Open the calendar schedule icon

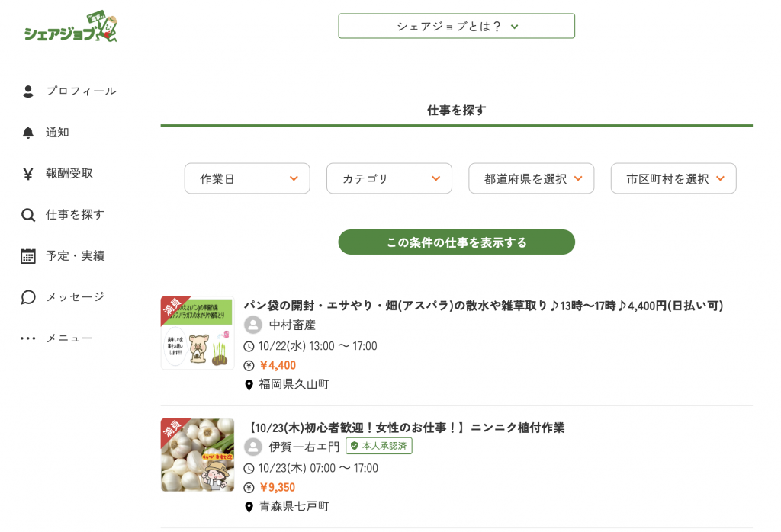(28, 256)
